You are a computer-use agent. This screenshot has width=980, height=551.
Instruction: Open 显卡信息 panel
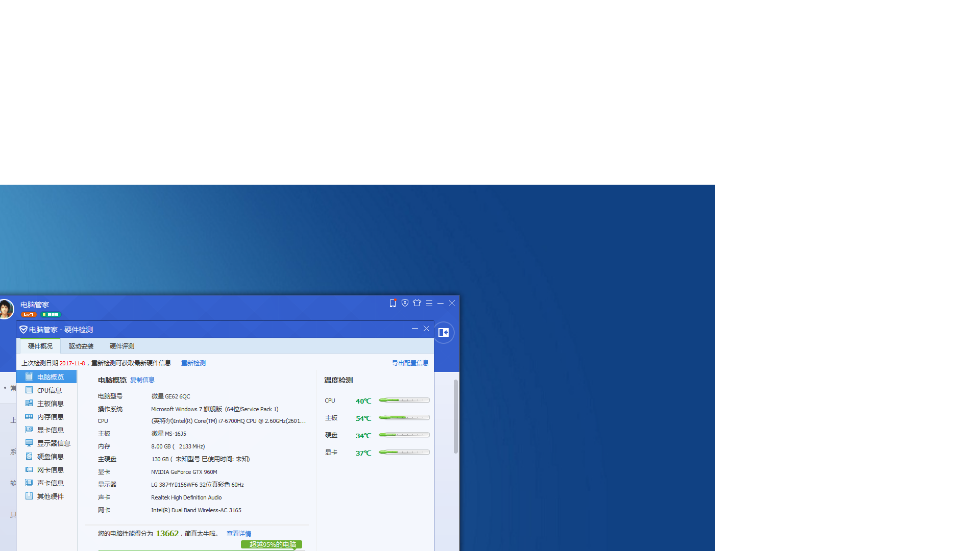[x=51, y=430]
